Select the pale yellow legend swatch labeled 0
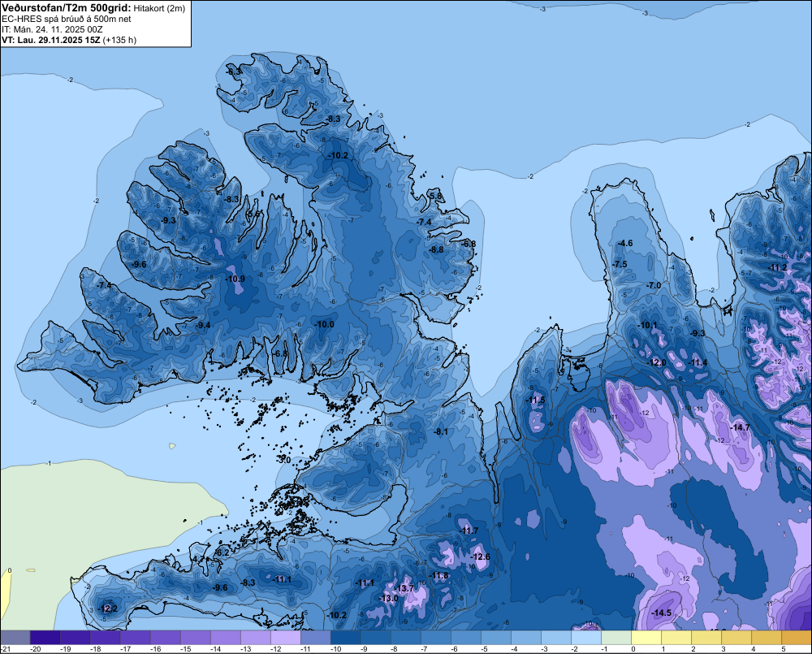 (x=646, y=637)
